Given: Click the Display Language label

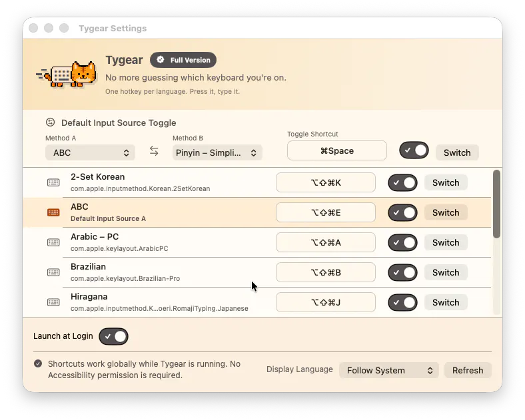Looking at the screenshot, I should 300,369.
